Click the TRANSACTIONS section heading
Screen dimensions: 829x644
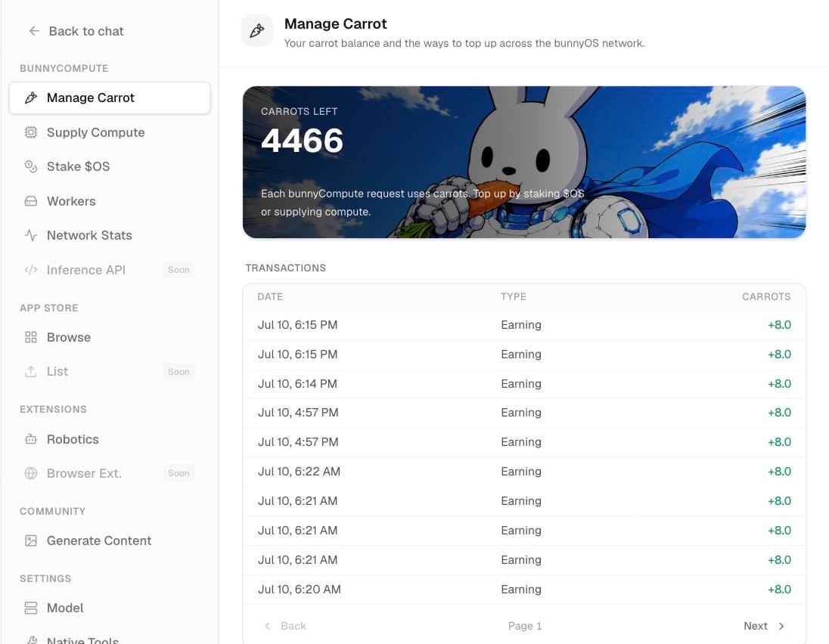point(285,268)
